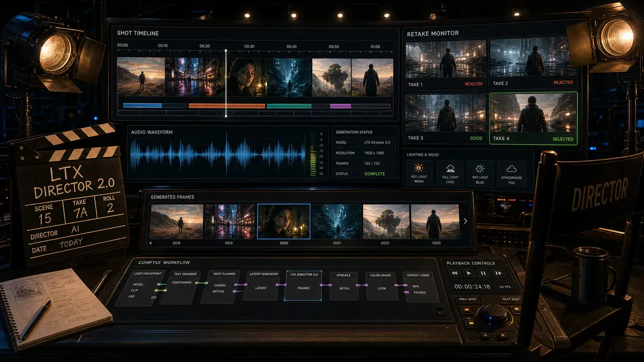The width and height of the screenshot is (644, 362).
Task: Click the PRORES output in Export Video
Action: coord(419,292)
